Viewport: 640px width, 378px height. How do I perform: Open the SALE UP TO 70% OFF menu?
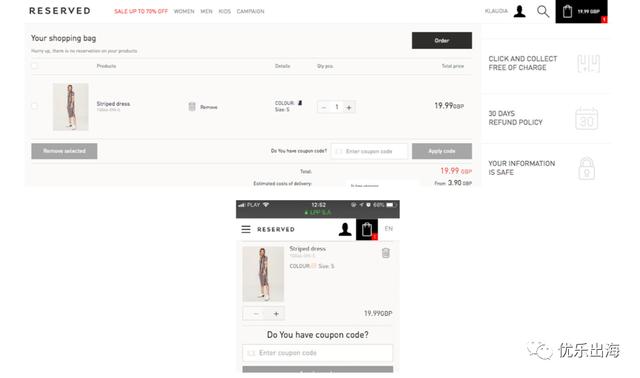point(141,11)
